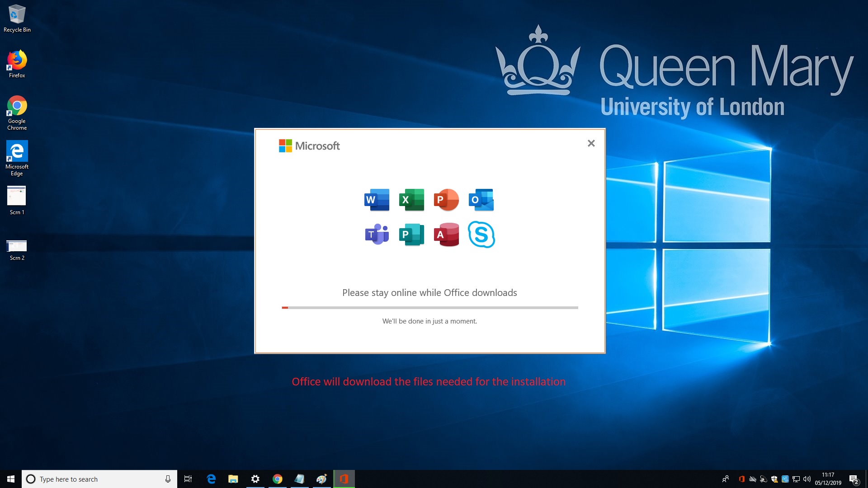Open Chrome from the taskbar
868x488 pixels.
pyautogui.click(x=278, y=479)
